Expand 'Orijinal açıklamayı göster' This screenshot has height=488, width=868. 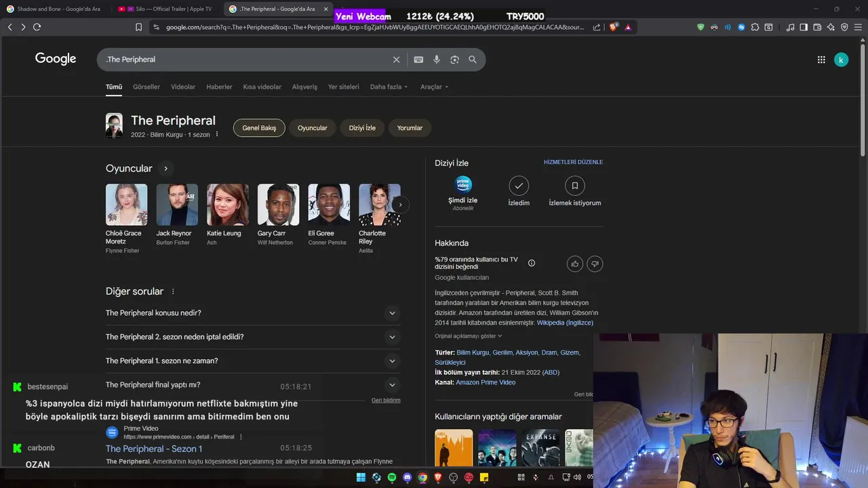pos(469,336)
